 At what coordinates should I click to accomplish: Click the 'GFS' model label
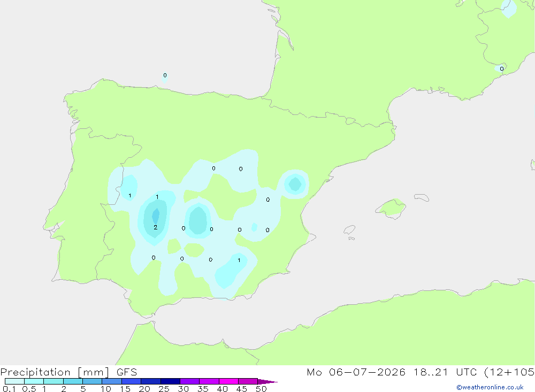click(x=127, y=372)
